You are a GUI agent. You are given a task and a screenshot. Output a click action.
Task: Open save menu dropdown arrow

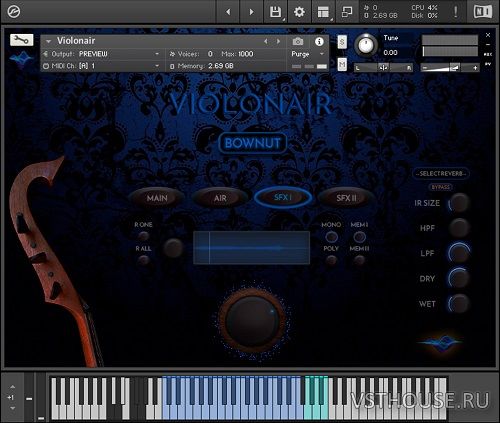click(x=284, y=20)
